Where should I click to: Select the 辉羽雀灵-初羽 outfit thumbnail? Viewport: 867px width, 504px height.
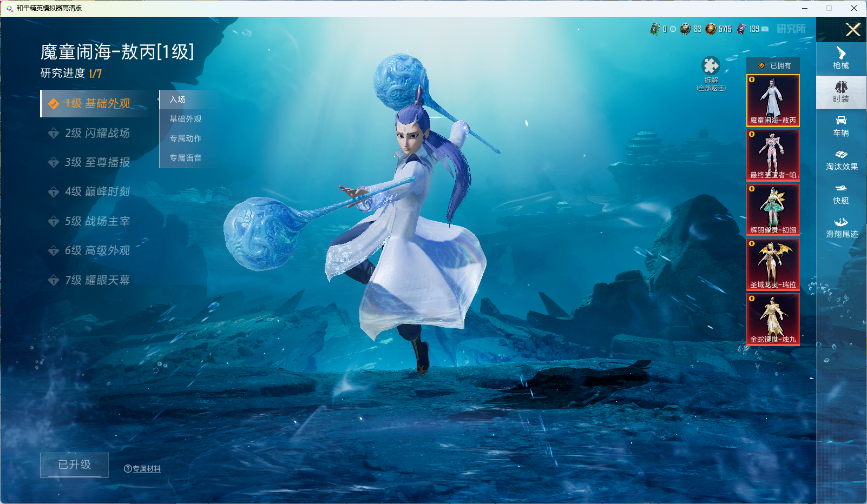click(773, 210)
